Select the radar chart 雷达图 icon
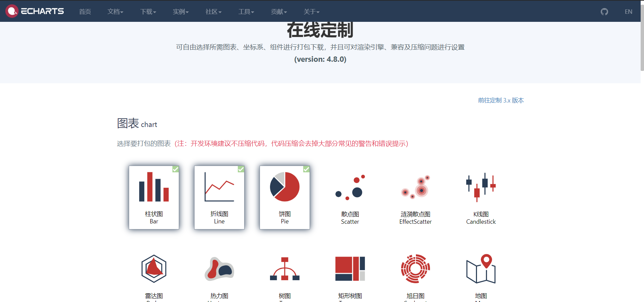This screenshot has width=644, height=302. (154, 269)
